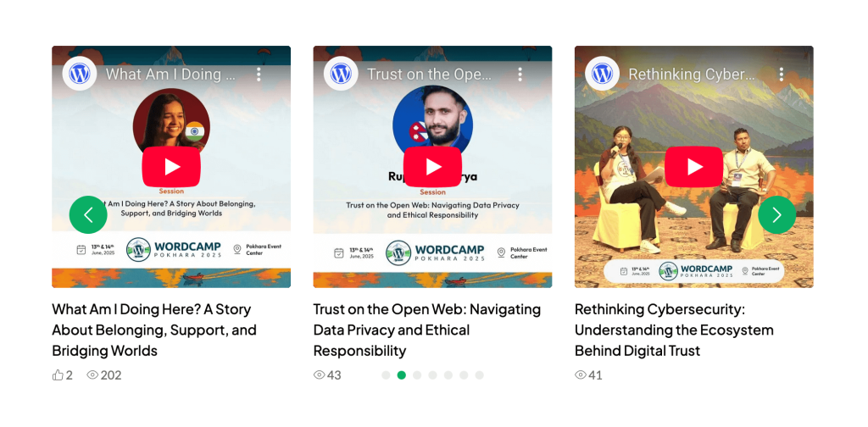Open "Trust on the Open Web" title link
This screenshot has height=427, width=868.
click(427, 330)
